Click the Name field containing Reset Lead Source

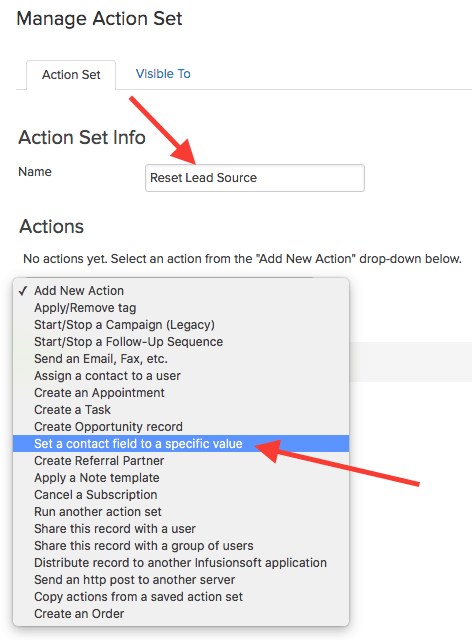pyautogui.click(x=255, y=178)
